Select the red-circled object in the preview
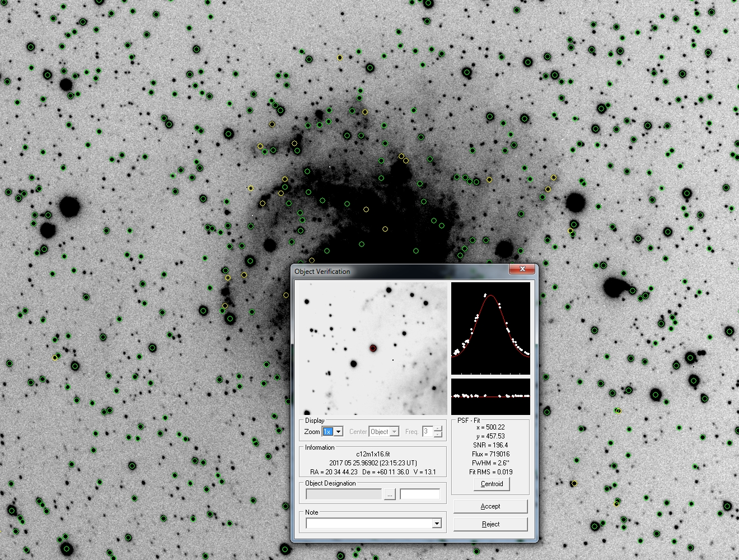This screenshot has height=560, width=739. point(373,348)
